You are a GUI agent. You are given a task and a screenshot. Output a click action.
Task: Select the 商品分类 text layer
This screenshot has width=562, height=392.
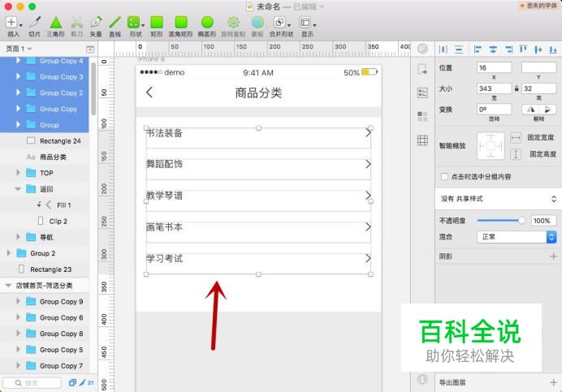pyautogui.click(x=45, y=157)
